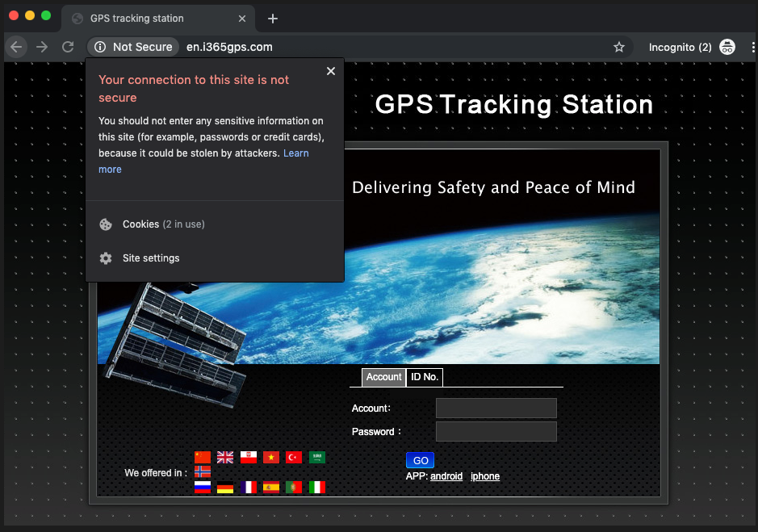Switch to the Account login tab
This screenshot has height=532, width=758.
point(383,377)
